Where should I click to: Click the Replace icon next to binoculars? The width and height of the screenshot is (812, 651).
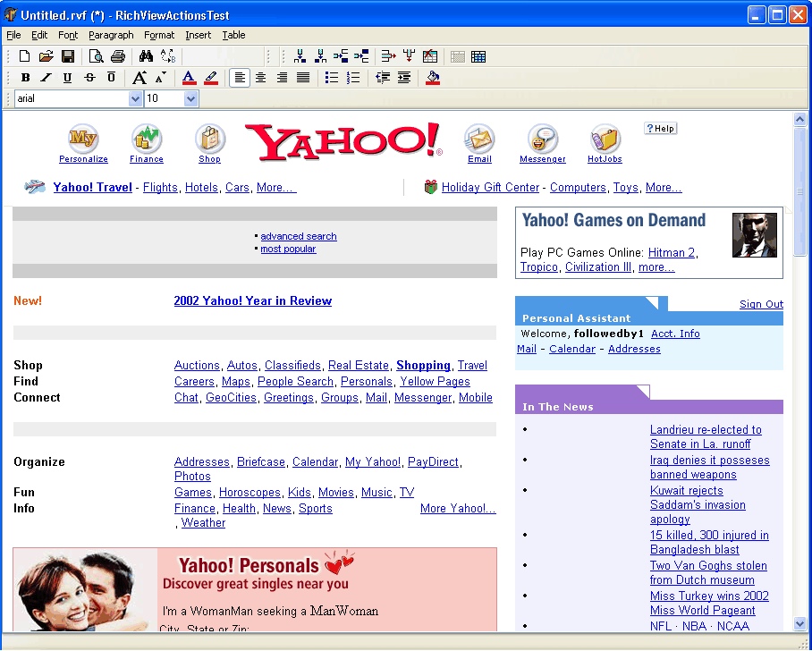tap(168, 56)
